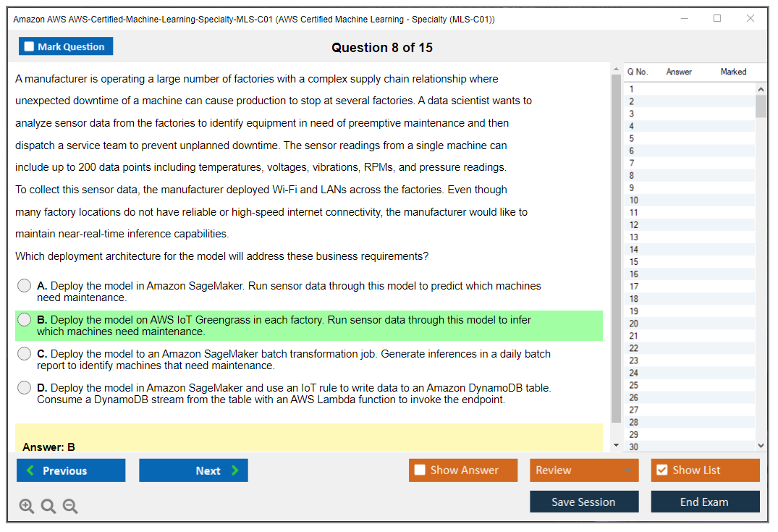This screenshot has height=532, width=778.
Task: Click the down arrow of question pane scrollbar
Action: [x=616, y=445]
